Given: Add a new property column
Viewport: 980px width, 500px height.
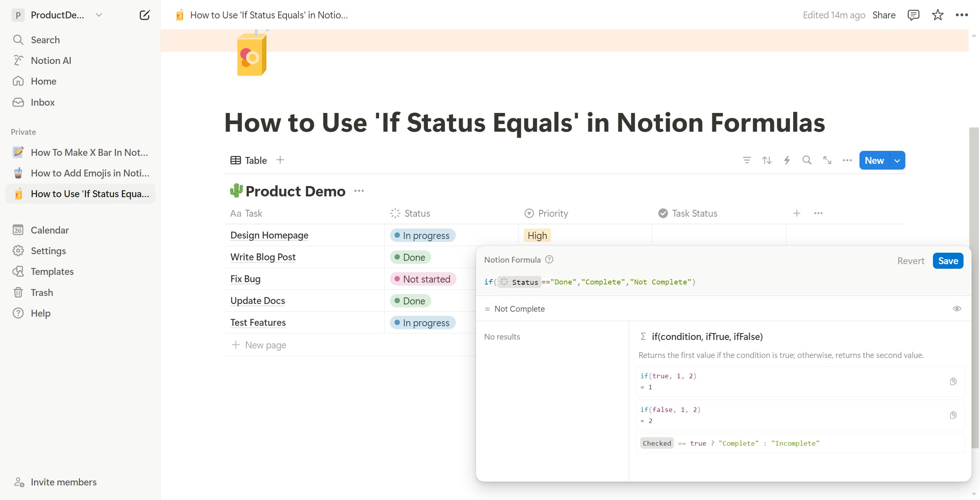Looking at the screenshot, I should pyautogui.click(x=797, y=213).
